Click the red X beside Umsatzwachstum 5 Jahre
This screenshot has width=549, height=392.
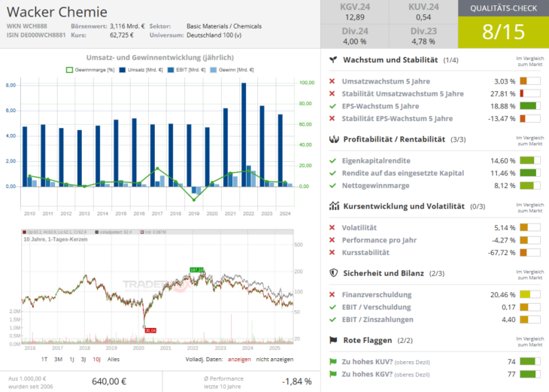click(332, 81)
